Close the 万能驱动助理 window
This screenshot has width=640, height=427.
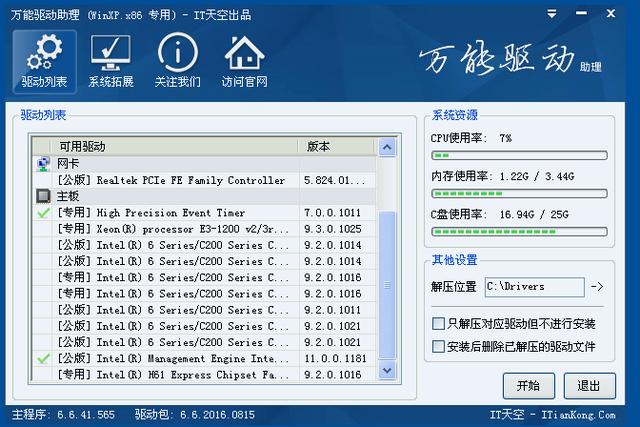pos(611,13)
